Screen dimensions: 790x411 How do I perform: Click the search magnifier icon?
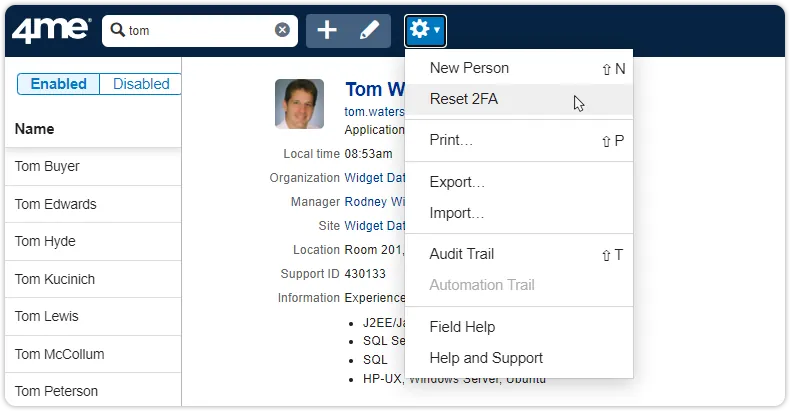click(117, 30)
